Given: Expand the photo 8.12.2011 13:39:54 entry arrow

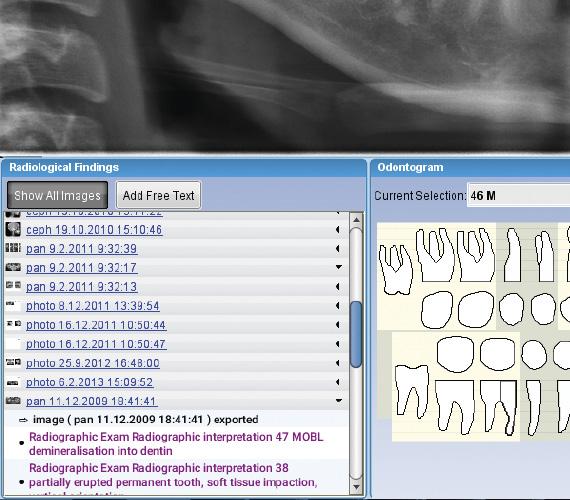Looking at the screenshot, I should pyautogui.click(x=338, y=305).
